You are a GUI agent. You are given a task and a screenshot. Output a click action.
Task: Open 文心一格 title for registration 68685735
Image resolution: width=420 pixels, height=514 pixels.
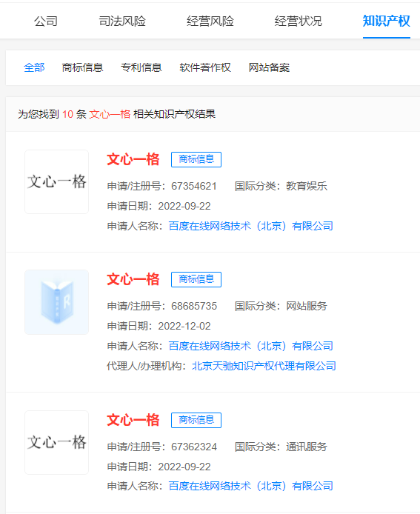coord(133,280)
